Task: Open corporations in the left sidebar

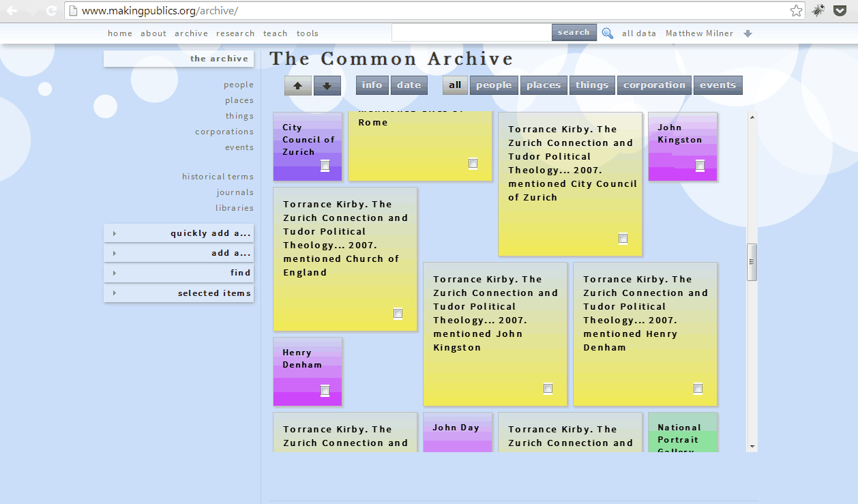Action: [224, 132]
